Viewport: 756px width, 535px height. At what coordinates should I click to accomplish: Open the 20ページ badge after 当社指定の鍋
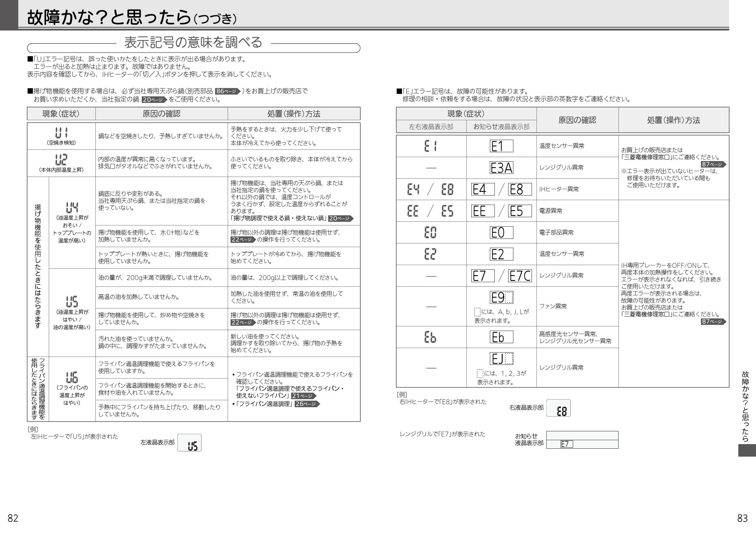click(155, 99)
